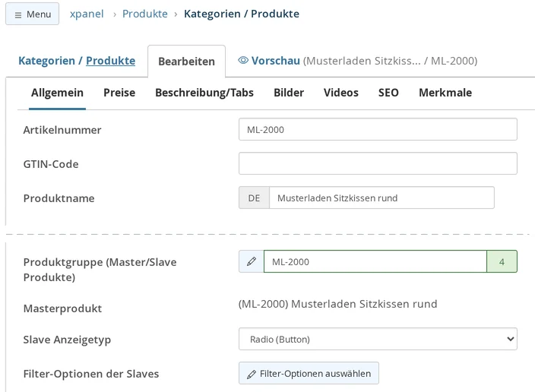Open the hamburger Menu button
Screen dimensions: 535x392
[x=33, y=14]
